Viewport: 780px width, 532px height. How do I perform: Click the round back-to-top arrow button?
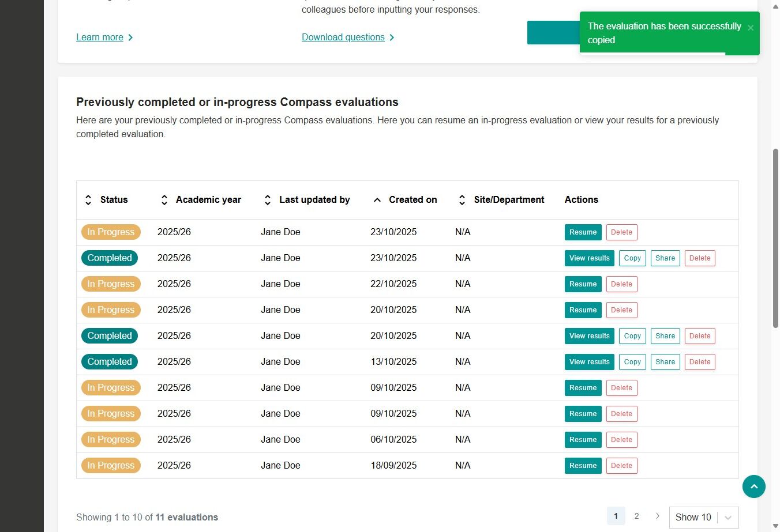click(754, 486)
